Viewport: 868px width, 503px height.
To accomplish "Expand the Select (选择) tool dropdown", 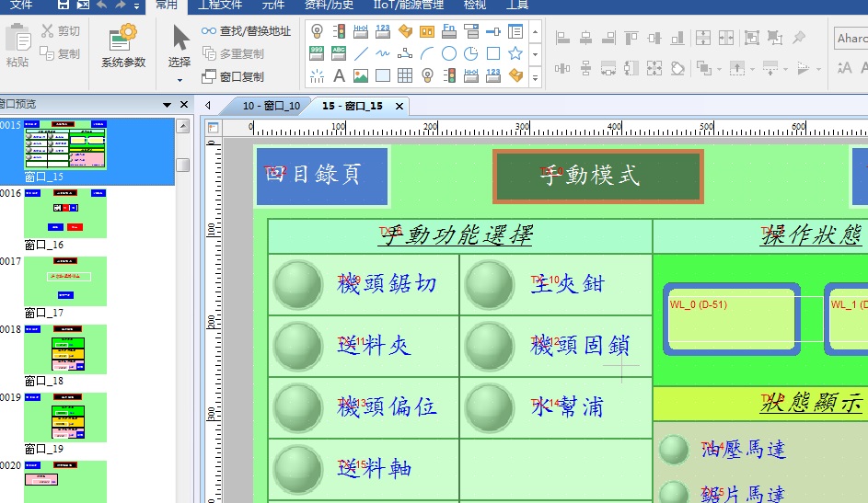I will coord(180,80).
